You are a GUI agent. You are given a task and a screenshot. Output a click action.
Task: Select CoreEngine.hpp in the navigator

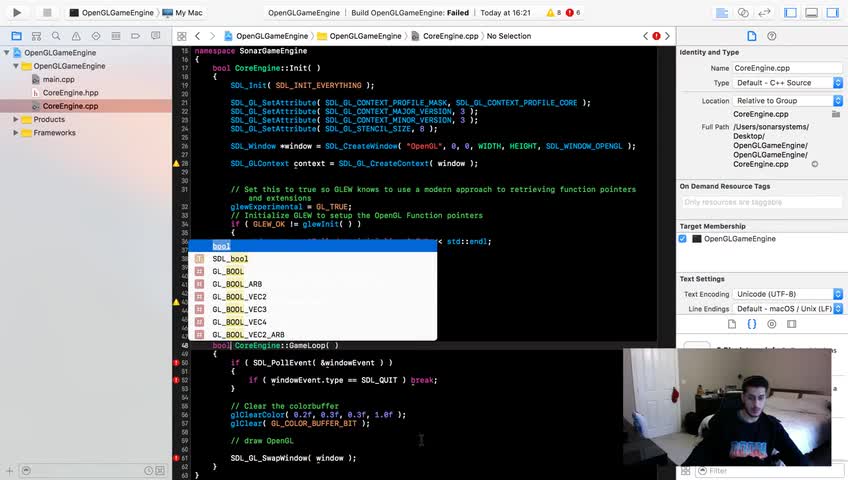pyautogui.click(x=70, y=93)
